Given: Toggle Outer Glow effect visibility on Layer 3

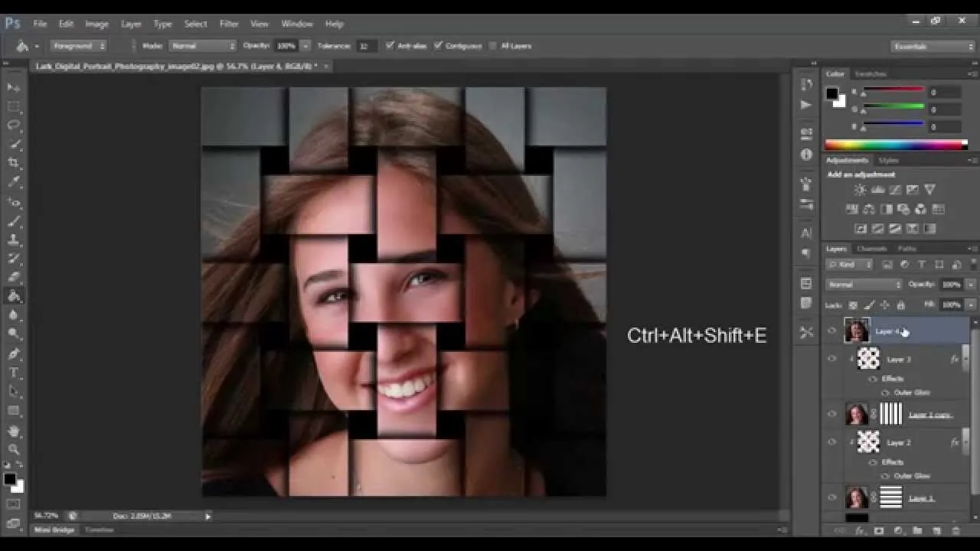Looking at the screenshot, I should point(886,393).
